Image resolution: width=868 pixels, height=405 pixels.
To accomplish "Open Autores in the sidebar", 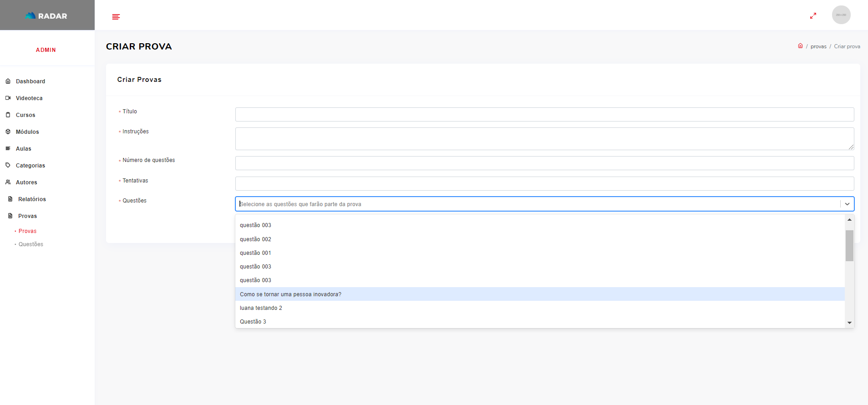I will click(26, 182).
